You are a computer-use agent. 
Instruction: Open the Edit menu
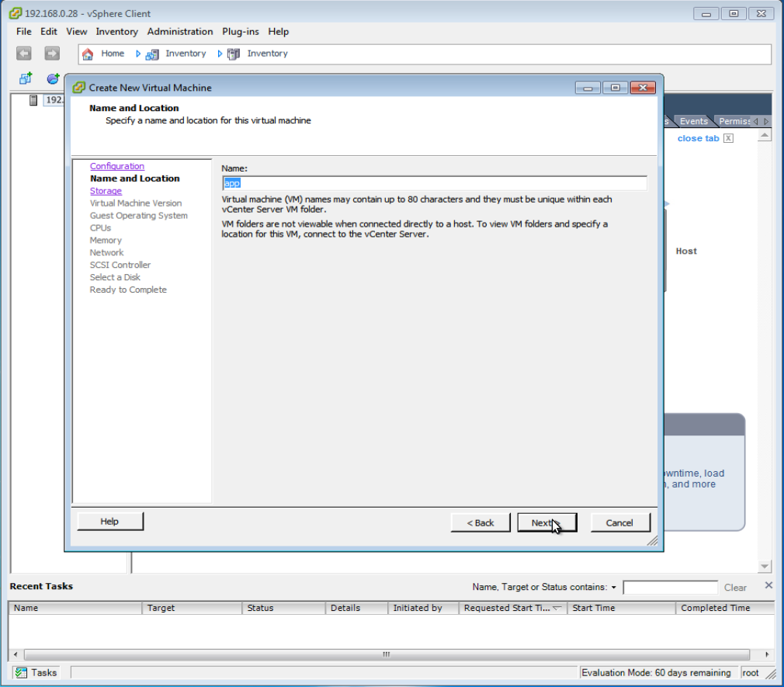coord(48,32)
